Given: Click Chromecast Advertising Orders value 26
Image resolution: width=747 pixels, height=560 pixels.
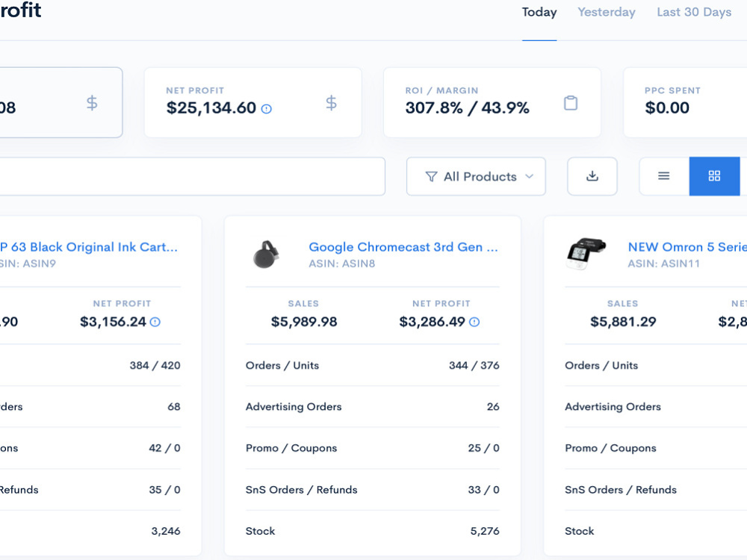Looking at the screenshot, I should [493, 407].
